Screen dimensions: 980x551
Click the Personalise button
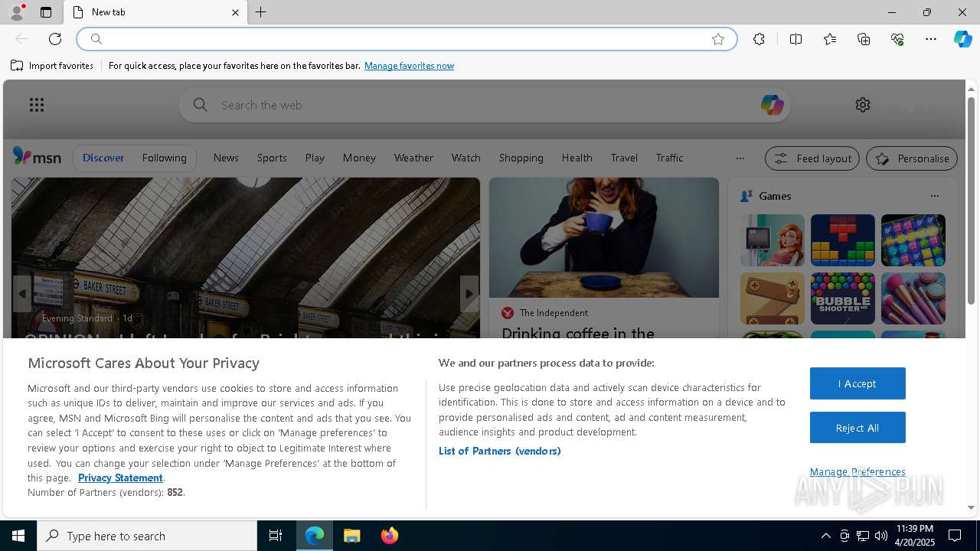point(912,158)
